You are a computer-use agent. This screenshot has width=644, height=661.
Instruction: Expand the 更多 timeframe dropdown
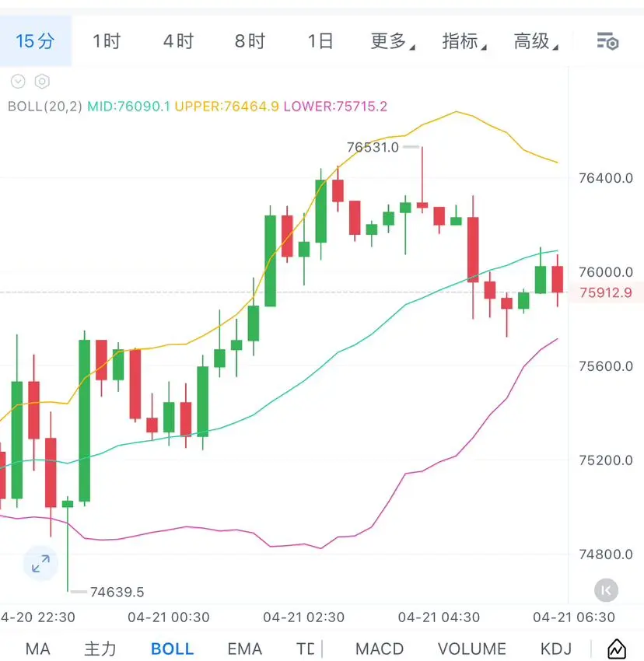393,41
